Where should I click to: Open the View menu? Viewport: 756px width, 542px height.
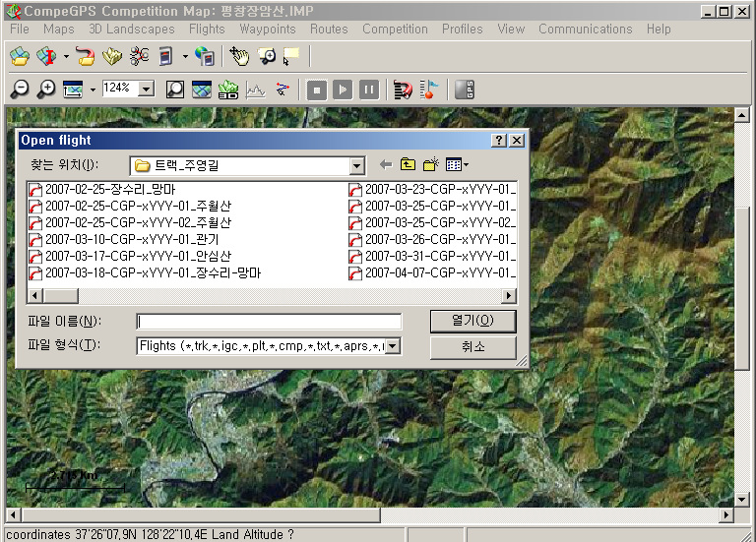click(511, 29)
